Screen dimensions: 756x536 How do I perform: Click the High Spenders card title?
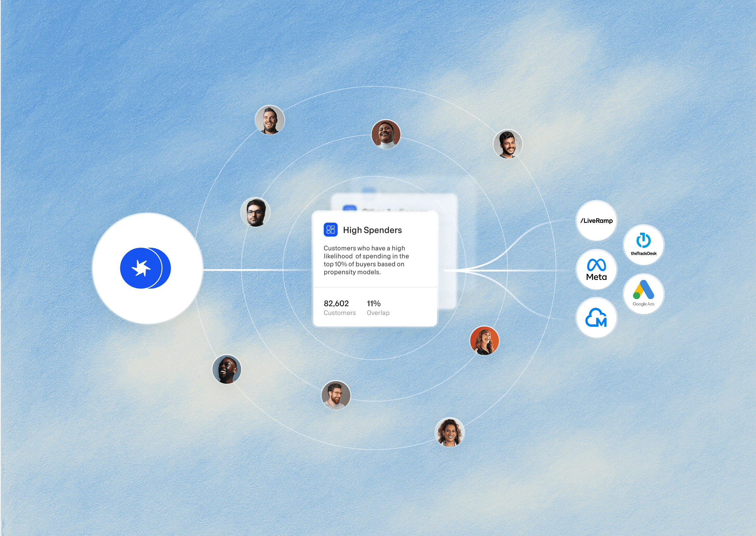point(372,230)
